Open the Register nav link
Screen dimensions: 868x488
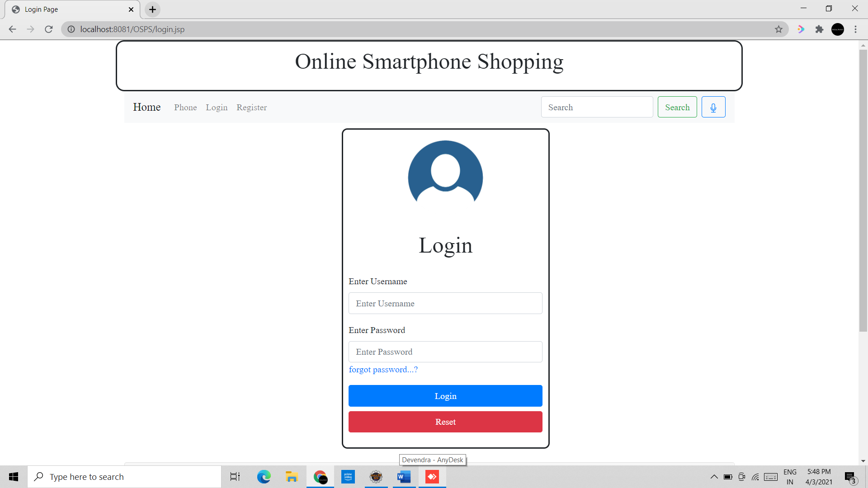pos(252,108)
